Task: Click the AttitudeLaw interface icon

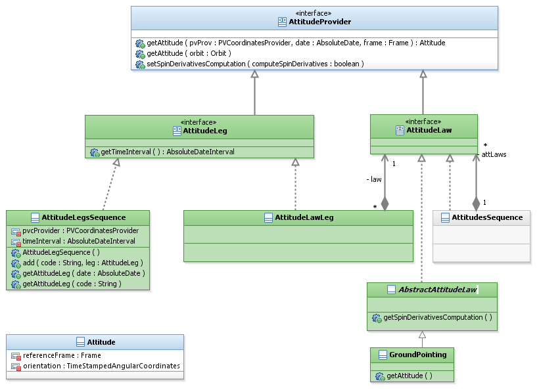Action: [x=400, y=131]
